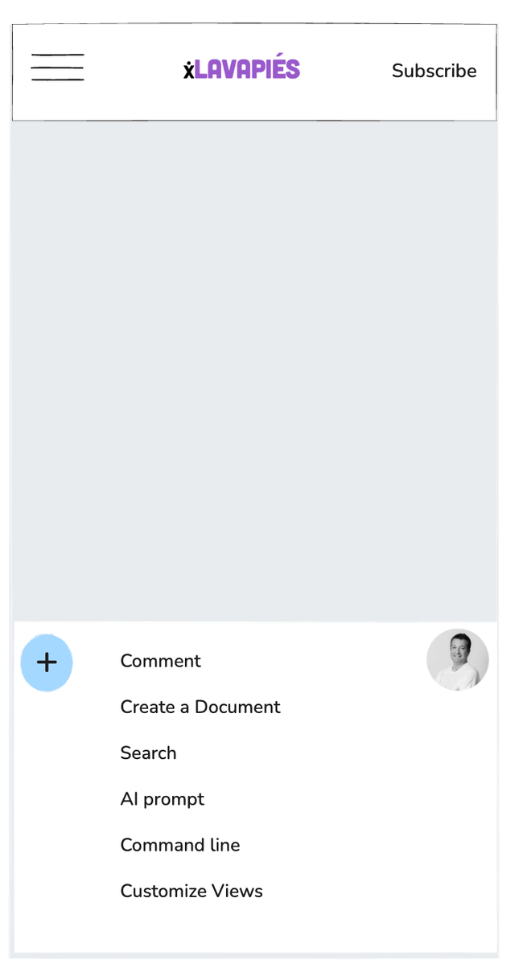Image resolution: width=523 pixels, height=980 pixels.
Task: Launch the Command line option
Action: pyautogui.click(x=179, y=845)
